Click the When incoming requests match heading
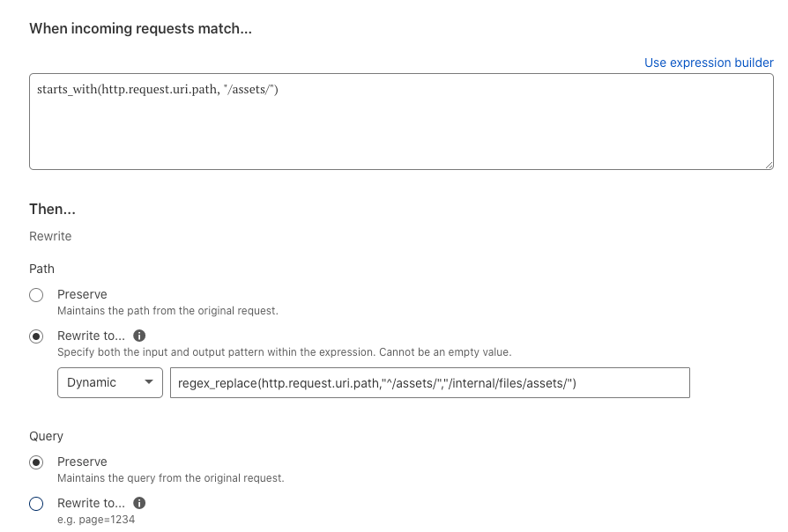This screenshot has height=532, width=788. pyautogui.click(x=140, y=29)
